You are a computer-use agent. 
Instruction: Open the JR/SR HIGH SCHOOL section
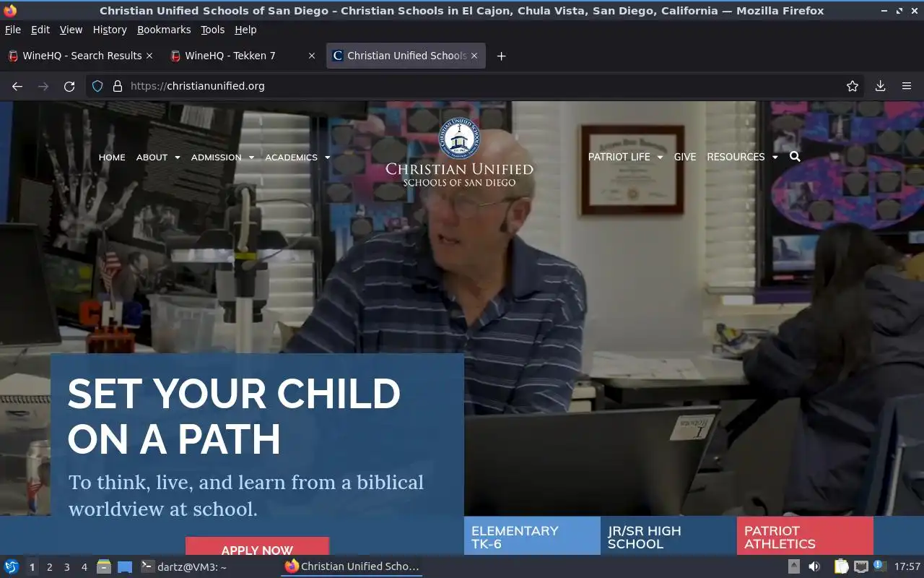tap(668, 536)
